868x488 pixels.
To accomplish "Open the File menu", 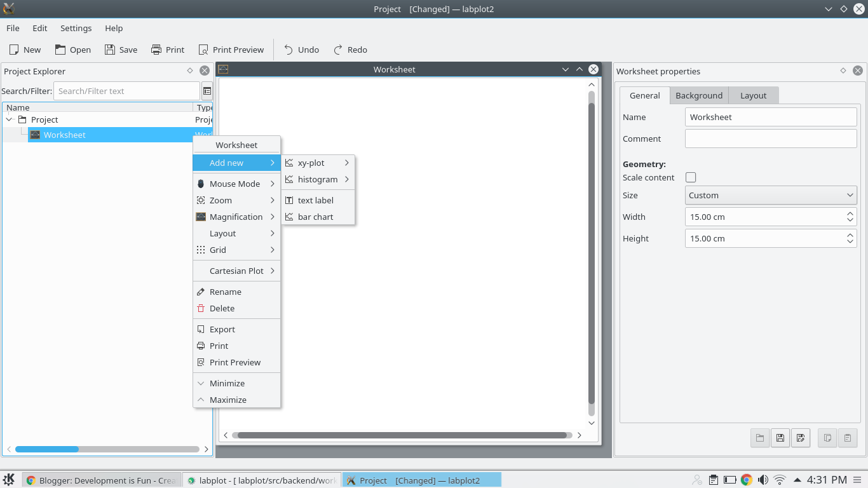I will (13, 28).
